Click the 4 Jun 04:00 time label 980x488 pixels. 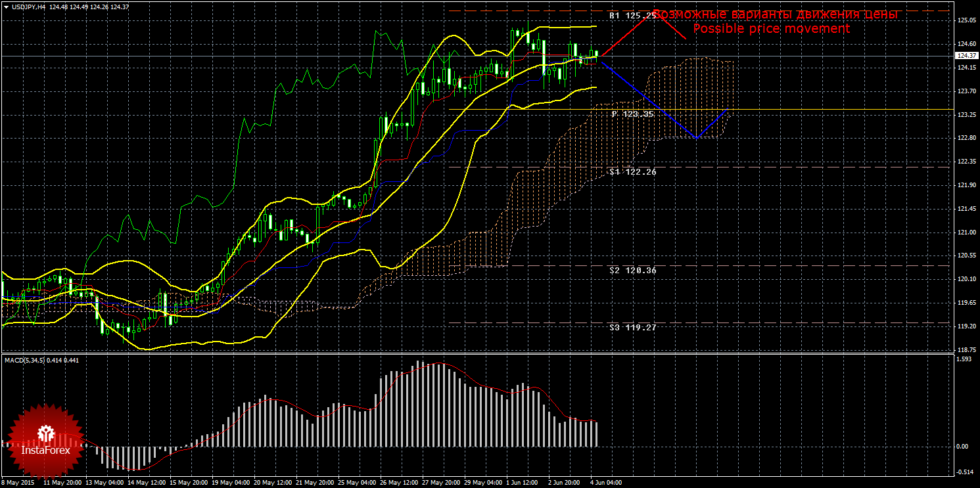coord(607,483)
